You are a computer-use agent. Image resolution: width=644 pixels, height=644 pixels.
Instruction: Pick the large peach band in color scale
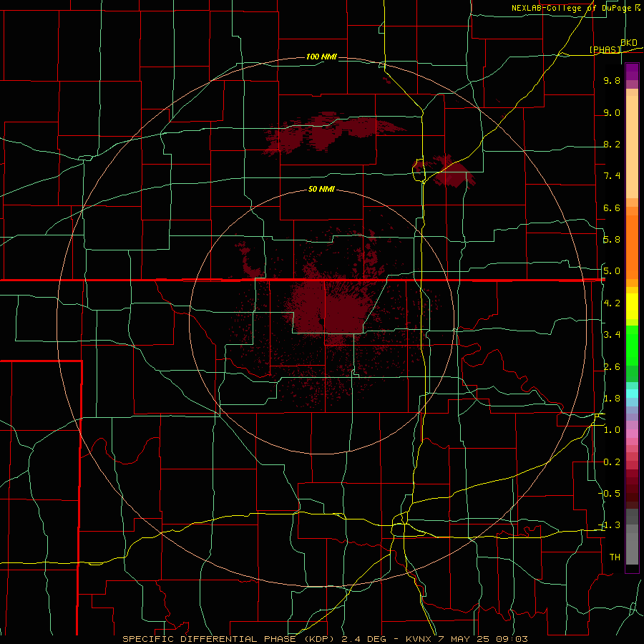click(632, 147)
